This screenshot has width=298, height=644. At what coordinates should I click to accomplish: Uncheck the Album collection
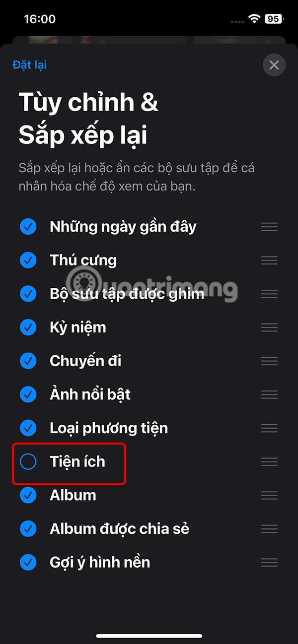28,495
